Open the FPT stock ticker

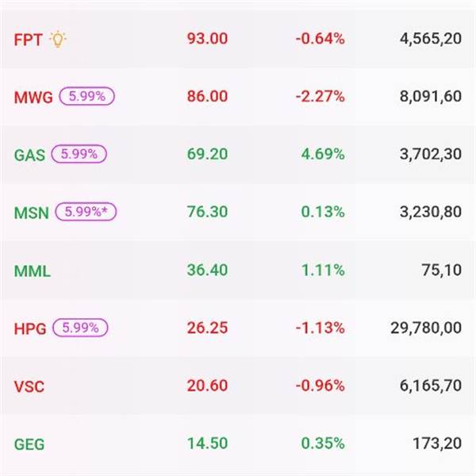click(29, 39)
